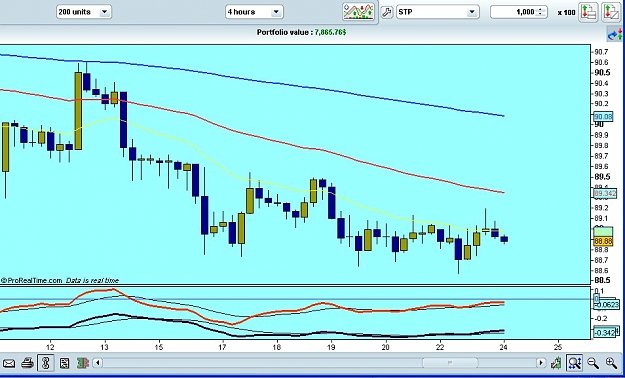The width and height of the screenshot is (625, 378).
Task: Click date label 12 on time axis
Action: pyautogui.click(x=50, y=347)
